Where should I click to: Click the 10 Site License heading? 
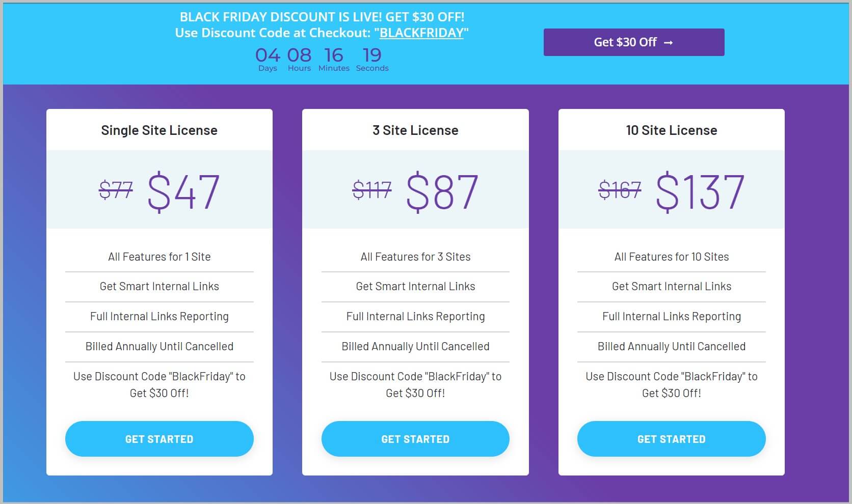672,130
